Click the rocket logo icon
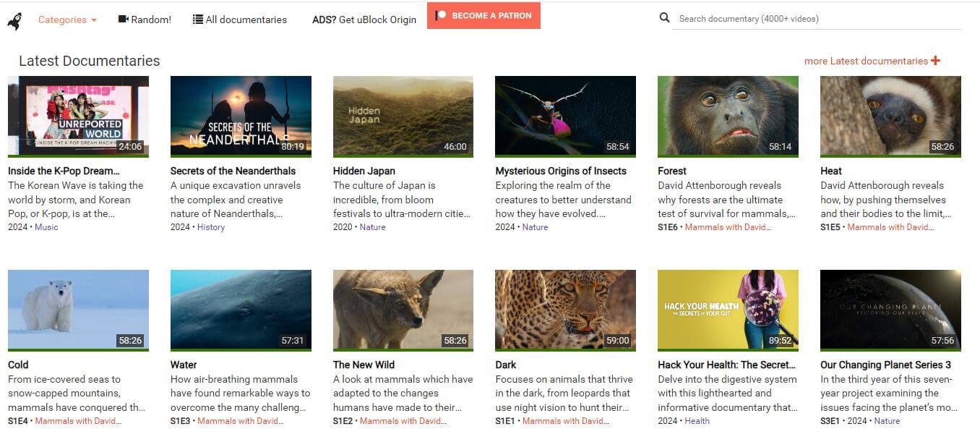This screenshot has height=429, width=980. tap(14, 21)
